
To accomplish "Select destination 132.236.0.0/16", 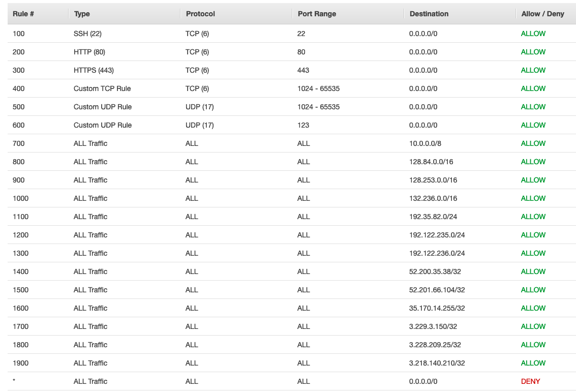I will click(433, 198).
